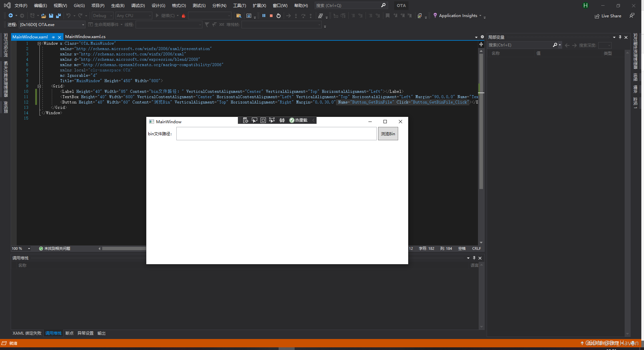Image resolution: width=644 pixels, height=350 pixels.
Task: Switch to the XAML 绑定失败 tab
Action: click(x=27, y=333)
